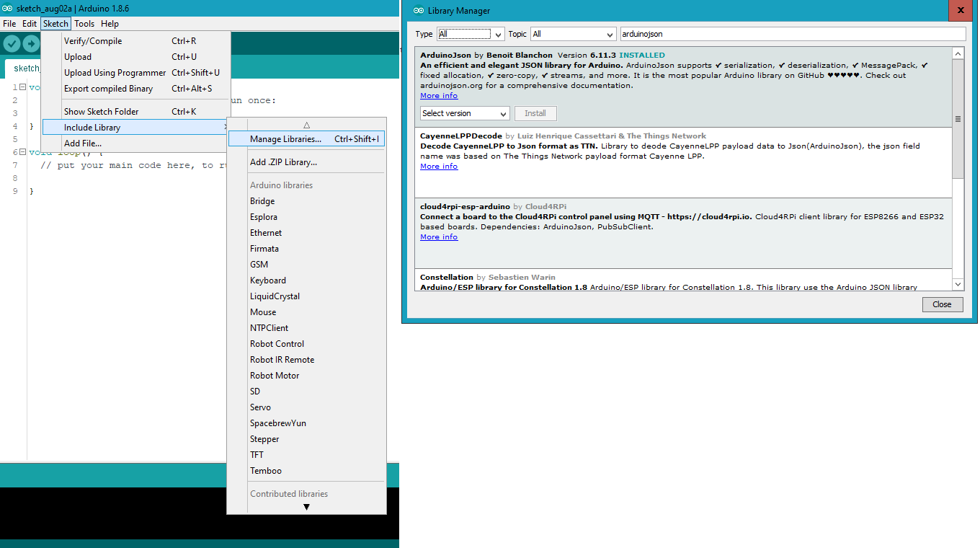Viewport: 980px width, 548px height.
Task: Click the arduinojson search field
Action: click(792, 34)
